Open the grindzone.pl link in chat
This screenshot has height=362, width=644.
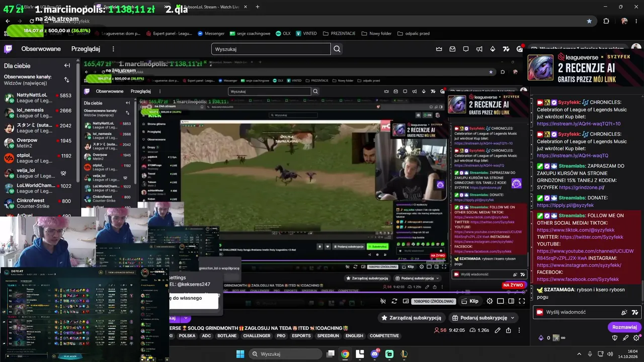[581, 188]
